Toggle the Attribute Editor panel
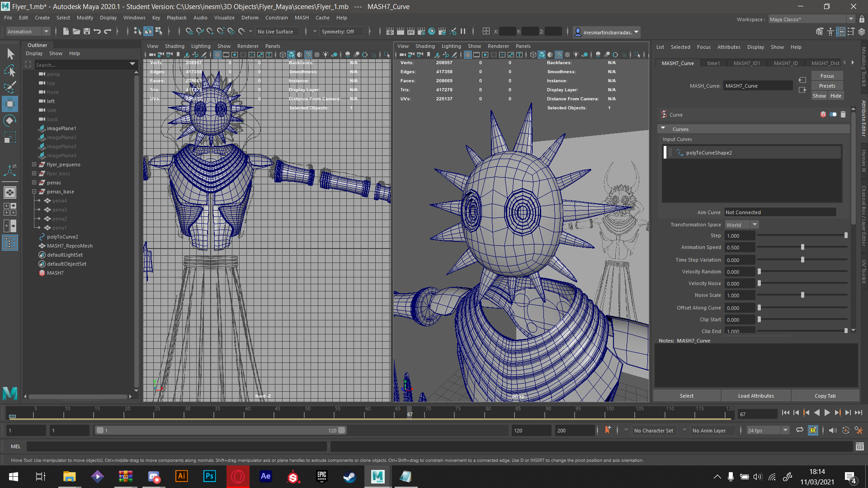The height and width of the screenshot is (488, 868). (x=841, y=32)
